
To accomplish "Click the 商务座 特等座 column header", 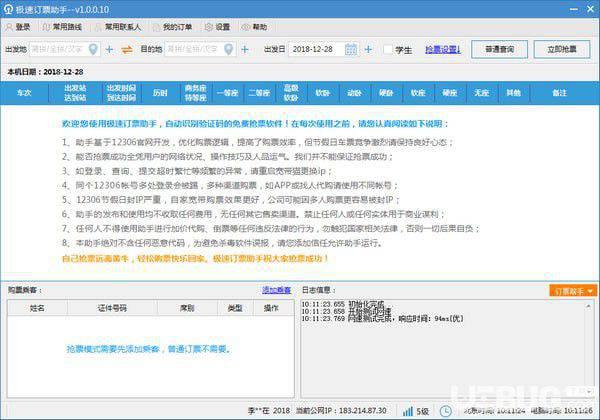I will point(196,93).
